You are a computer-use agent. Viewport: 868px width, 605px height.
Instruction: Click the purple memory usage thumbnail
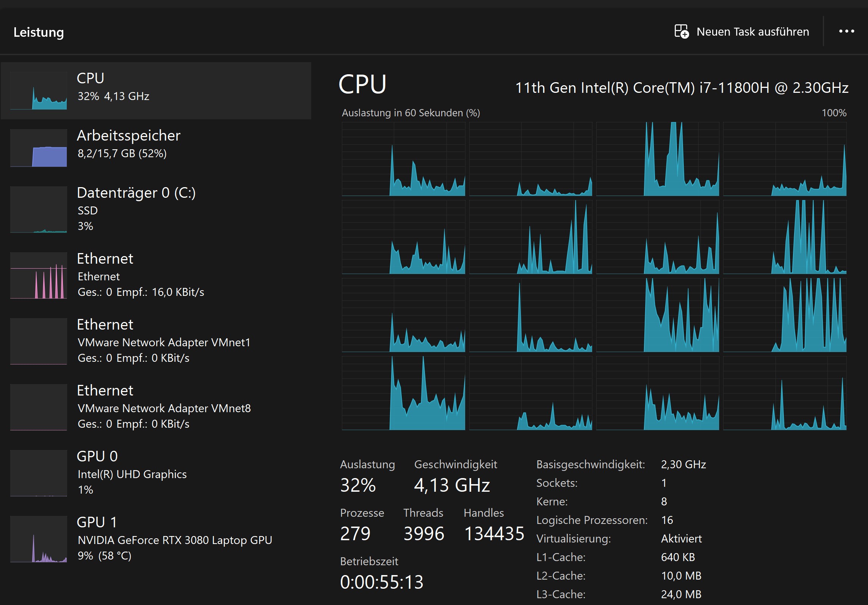tap(39, 148)
